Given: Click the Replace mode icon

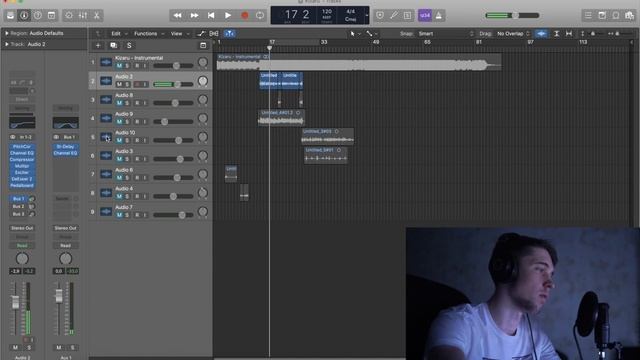Looking at the screenshot, I should coord(380,16).
